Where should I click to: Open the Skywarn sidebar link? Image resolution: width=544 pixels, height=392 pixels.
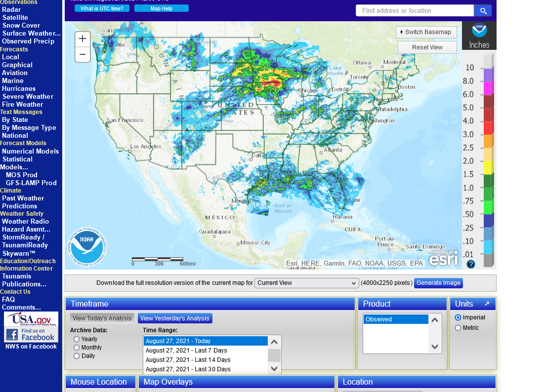pyautogui.click(x=19, y=253)
